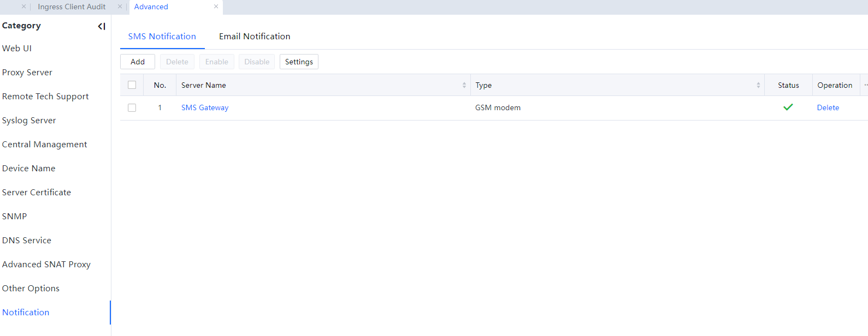Click the green status checkmark for SMS Gateway
The width and height of the screenshot is (868, 336).
coord(788,107)
